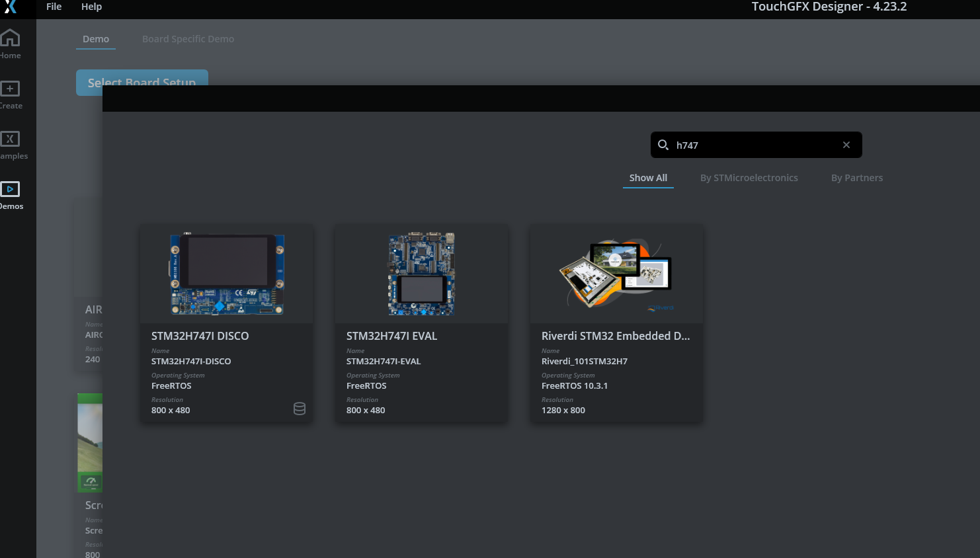Filter boards by Partners
This screenshot has width=980, height=558.
coord(856,177)
